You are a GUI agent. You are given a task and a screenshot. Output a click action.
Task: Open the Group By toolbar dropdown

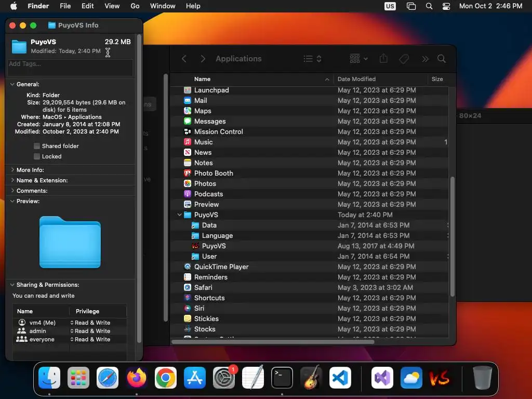coord(358,59)
